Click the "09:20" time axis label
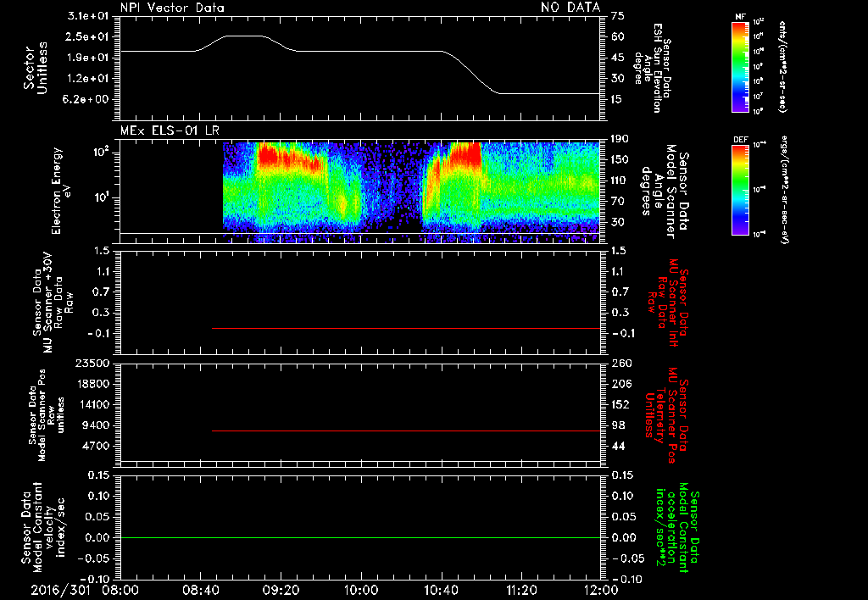 click(x=281, y=590)
